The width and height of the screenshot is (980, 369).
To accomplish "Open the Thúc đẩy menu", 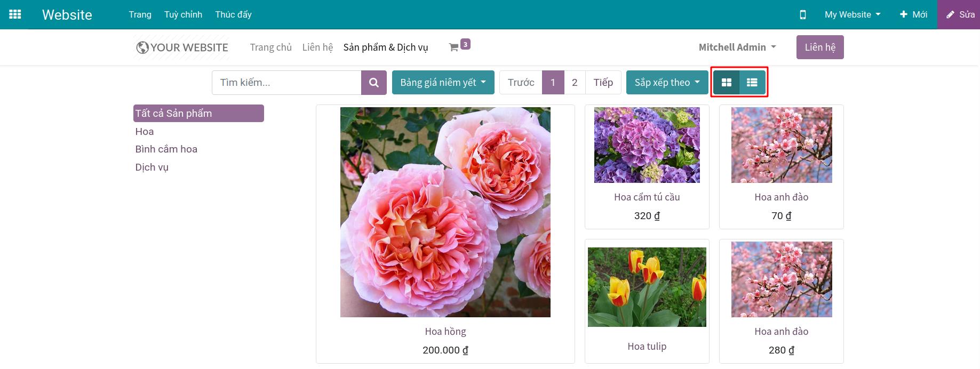I will pos(233,14).
